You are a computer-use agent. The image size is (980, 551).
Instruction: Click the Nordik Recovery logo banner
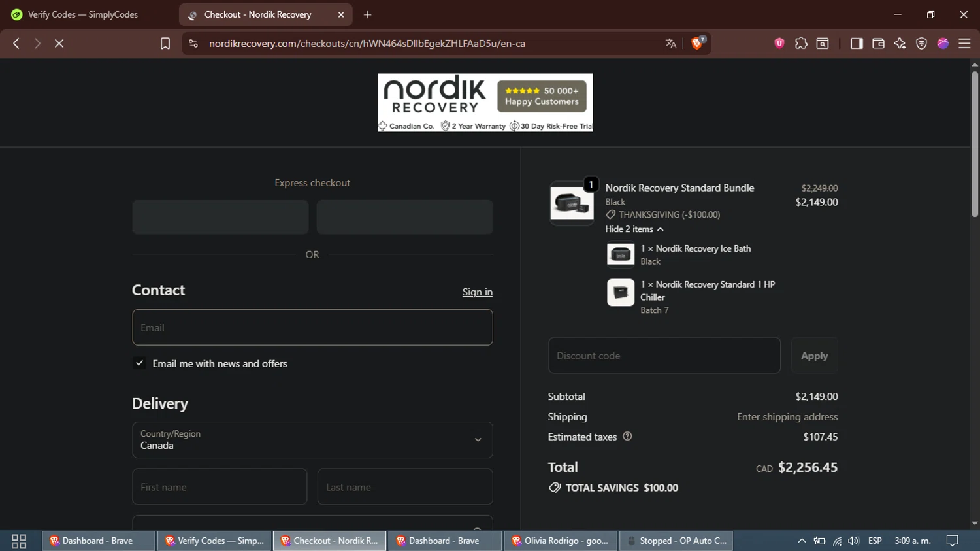[x=485, y=103]
